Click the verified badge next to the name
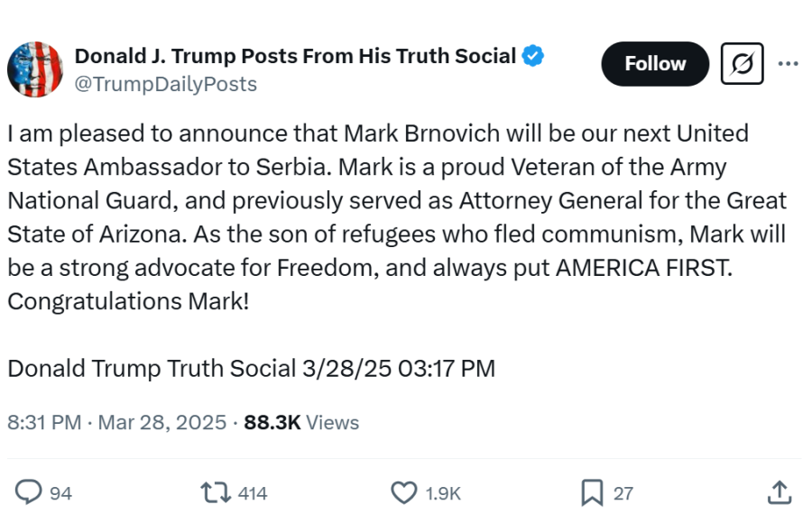The image size is (812, 523). [x=531, y=54]
